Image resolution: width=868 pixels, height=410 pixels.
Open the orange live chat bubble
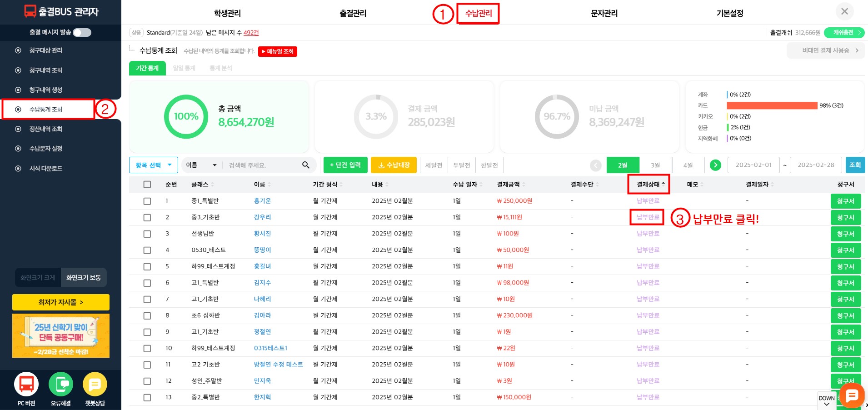pos(852,395)
